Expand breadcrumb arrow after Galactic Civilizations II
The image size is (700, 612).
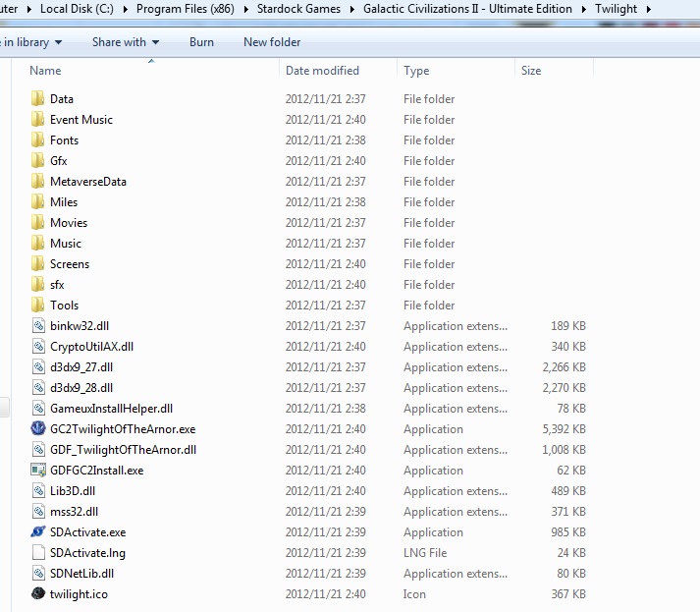583,9
